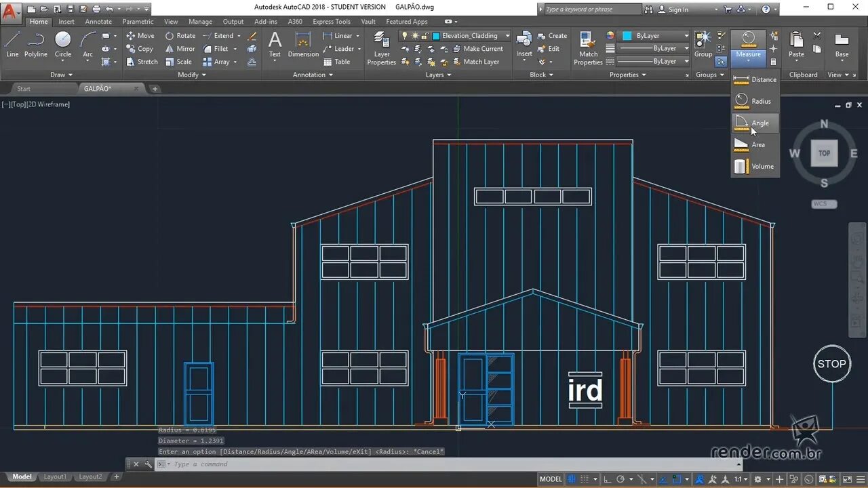
Task: Select the Mirror modify tool
Action: pos(180,49)
